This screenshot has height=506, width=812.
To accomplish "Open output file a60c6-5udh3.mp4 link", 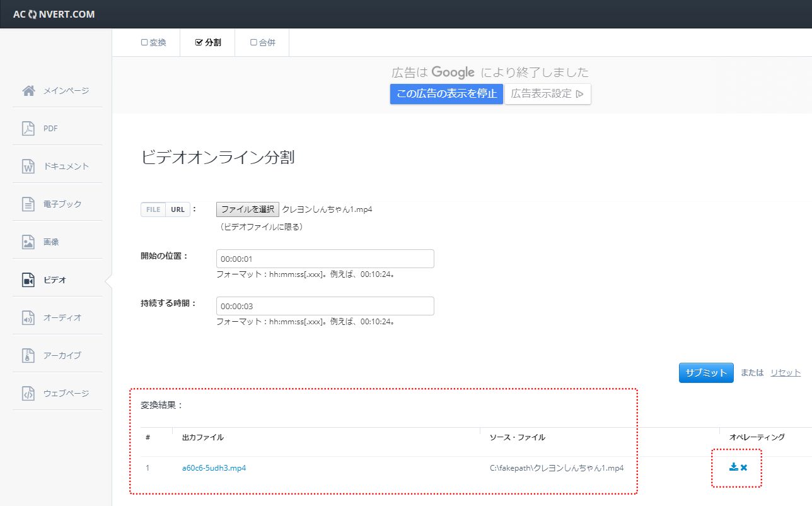I will click(x=214, y=468).
